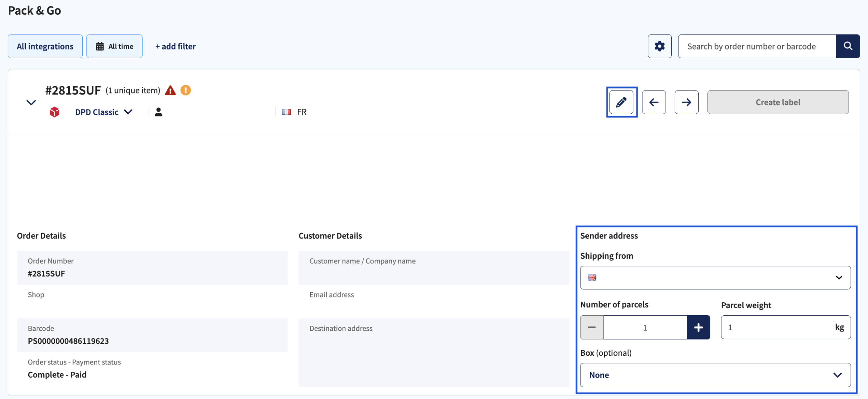
Task: Open the Shipping from dropdown
Action: [x=715, y=278]
